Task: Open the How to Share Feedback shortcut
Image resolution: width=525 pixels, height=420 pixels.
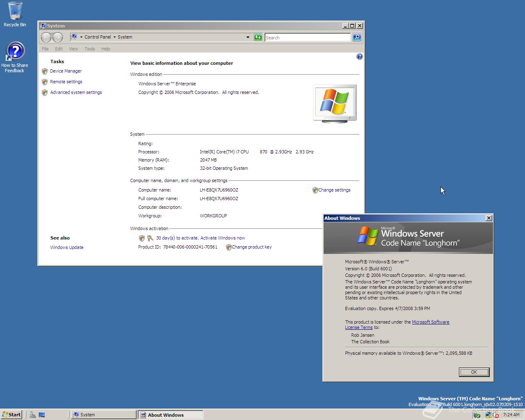Action: 15,57
